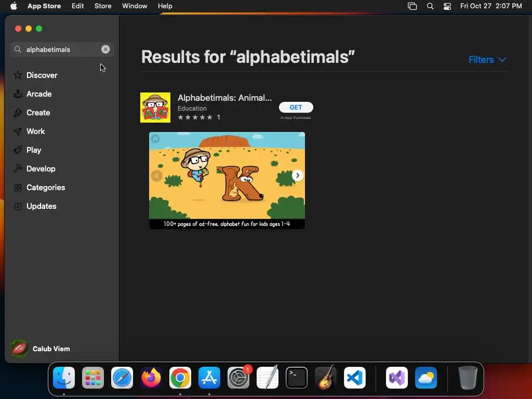Minimize the App Store window

29,29
